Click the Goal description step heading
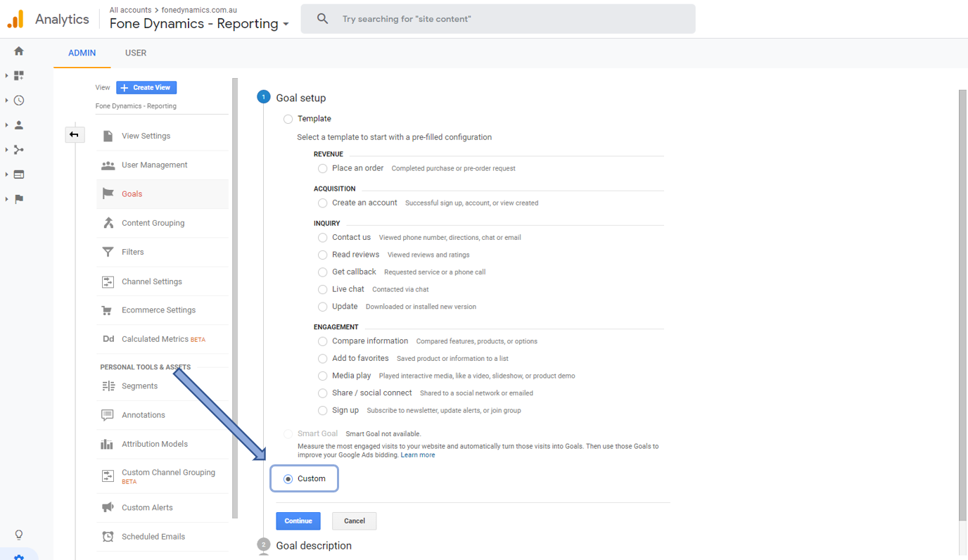Viewport: 968px width, 560px height. (x=314, y=545)
